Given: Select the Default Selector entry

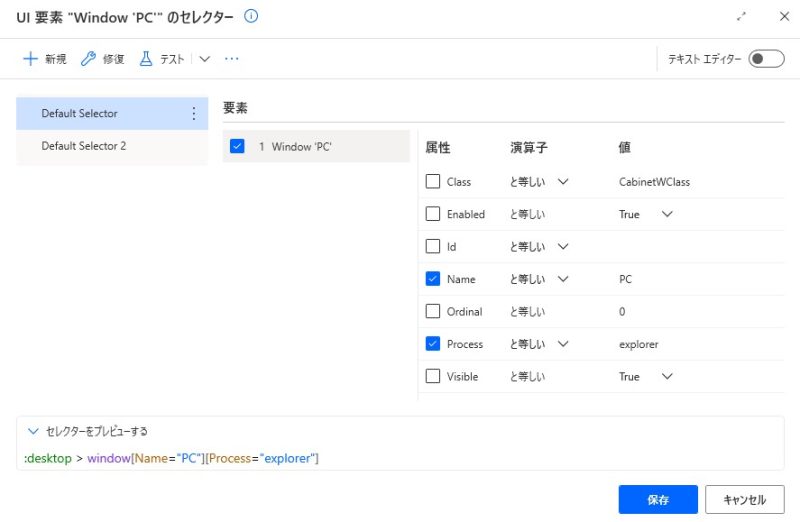Looking at the screenshot, I should [x=80, y=114].
